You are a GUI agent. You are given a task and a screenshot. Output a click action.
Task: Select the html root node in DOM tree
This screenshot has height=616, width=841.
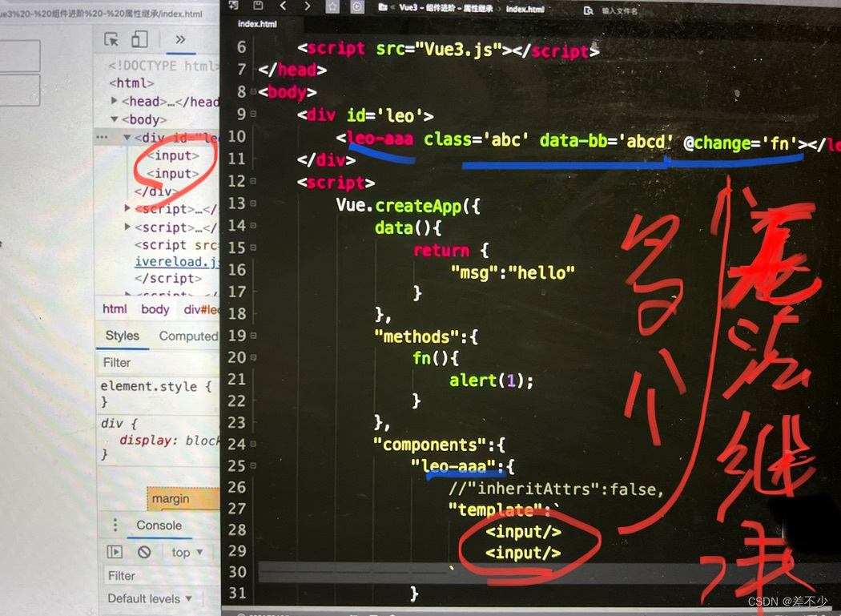coord(131,83)
